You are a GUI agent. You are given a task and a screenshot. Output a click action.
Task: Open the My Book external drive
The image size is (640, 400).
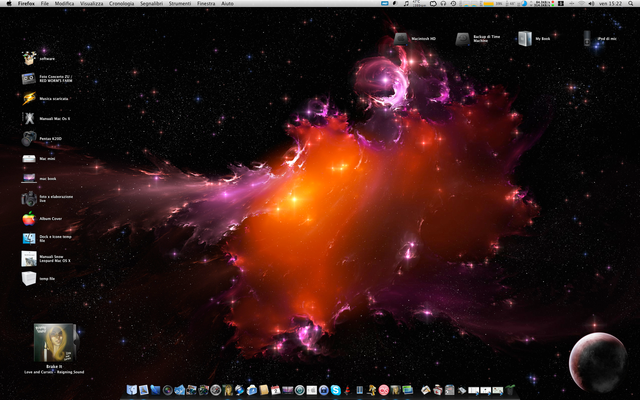525,39
